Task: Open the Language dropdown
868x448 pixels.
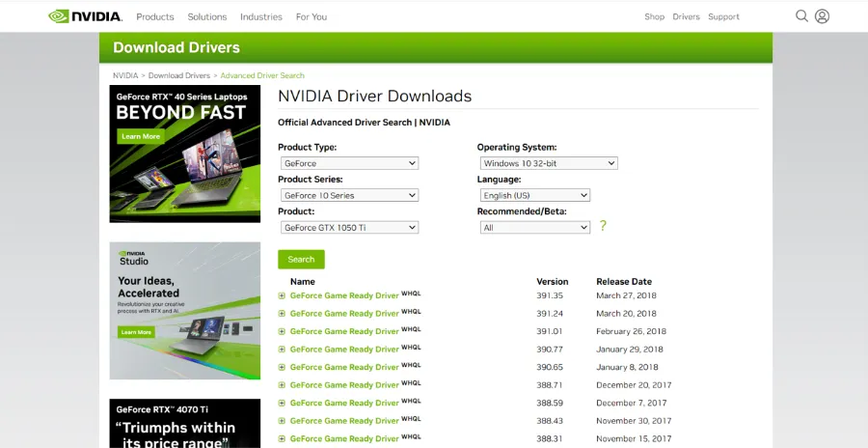Action: (x=534, y=195)
